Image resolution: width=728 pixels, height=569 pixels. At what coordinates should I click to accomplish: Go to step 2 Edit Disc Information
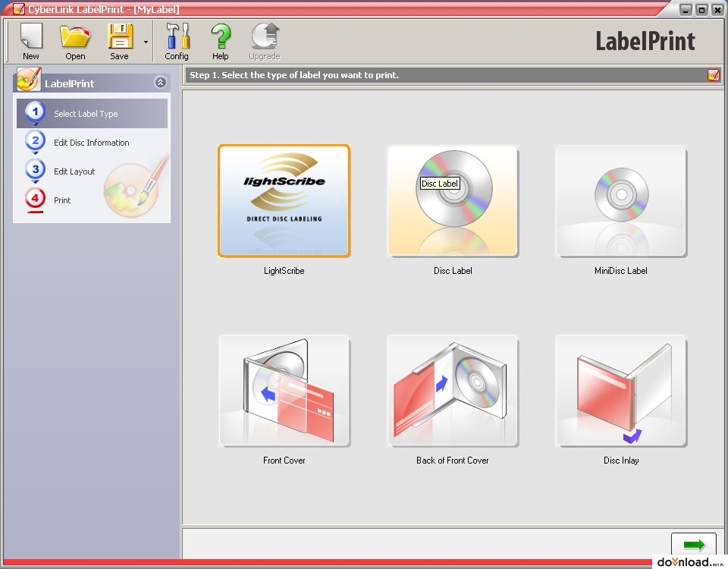click(x=92, y=143)
